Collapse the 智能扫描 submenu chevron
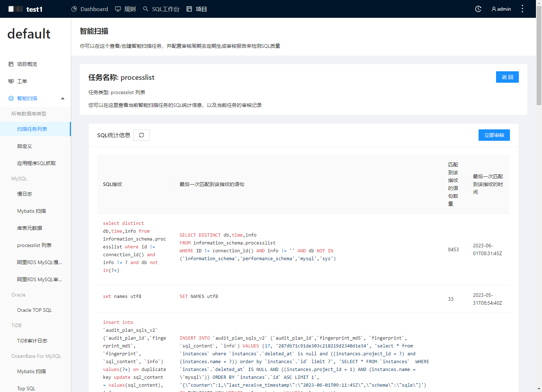 point(63,98)
